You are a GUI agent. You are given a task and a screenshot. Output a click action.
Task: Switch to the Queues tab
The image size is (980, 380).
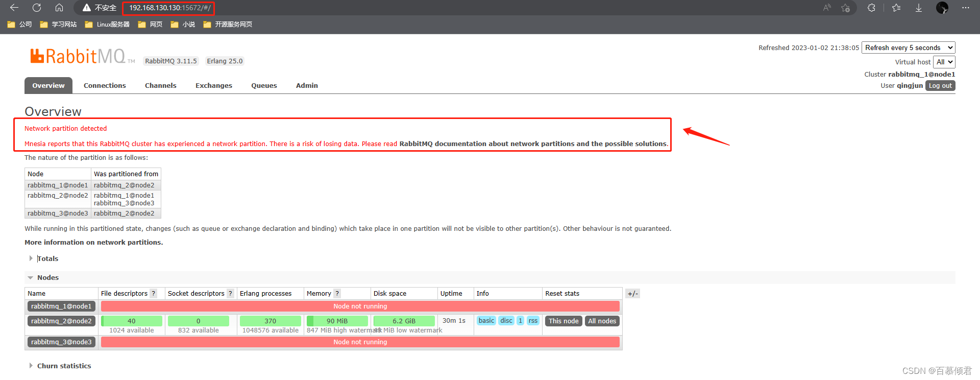point(264,85)
